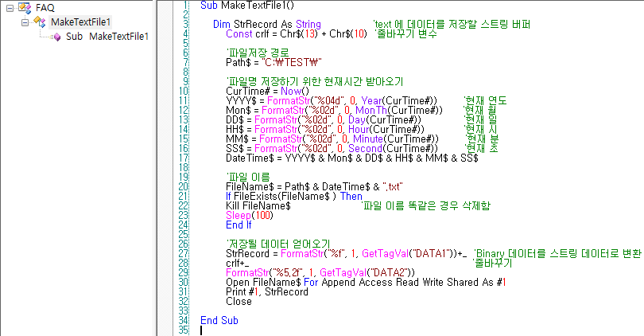Click the If FileExists(FileName$) Then line
This screenshot has height=336, width=644.
tap(294, 196)
